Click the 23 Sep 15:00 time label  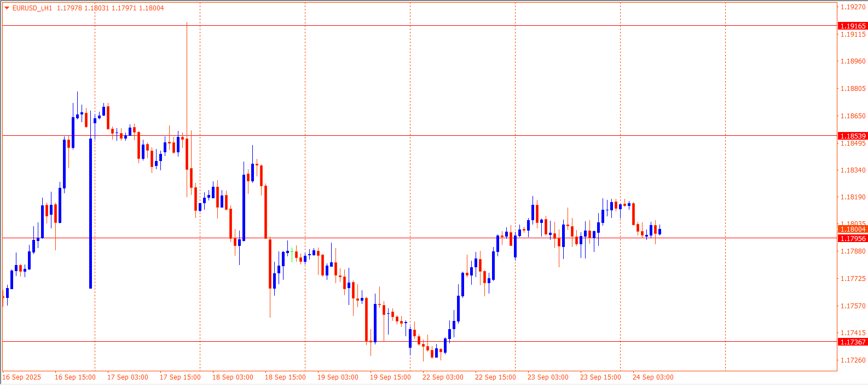[x=600, y=377]
